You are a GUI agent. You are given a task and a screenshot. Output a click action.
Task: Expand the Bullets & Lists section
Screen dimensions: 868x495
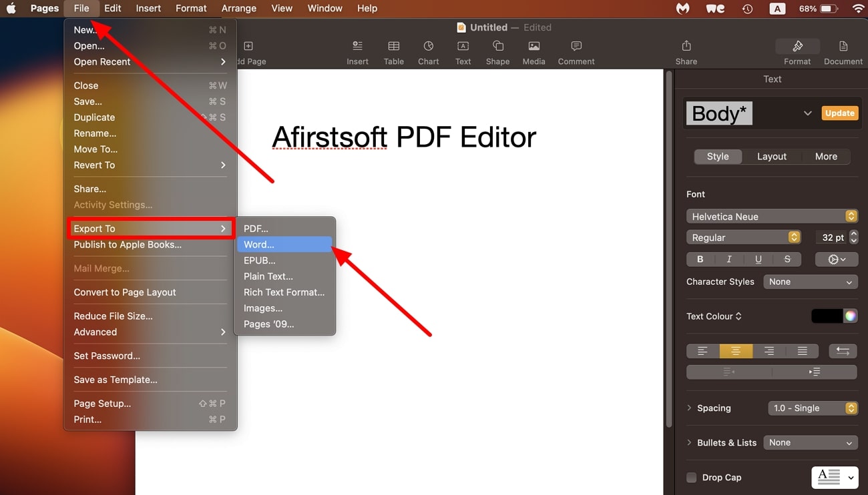coord(689,443)
